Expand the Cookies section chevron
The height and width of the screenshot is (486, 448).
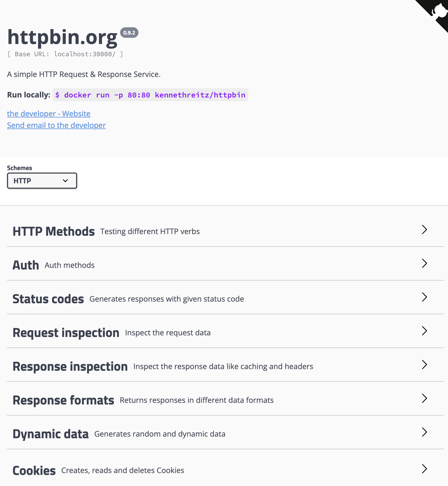[x=425, y=469]
